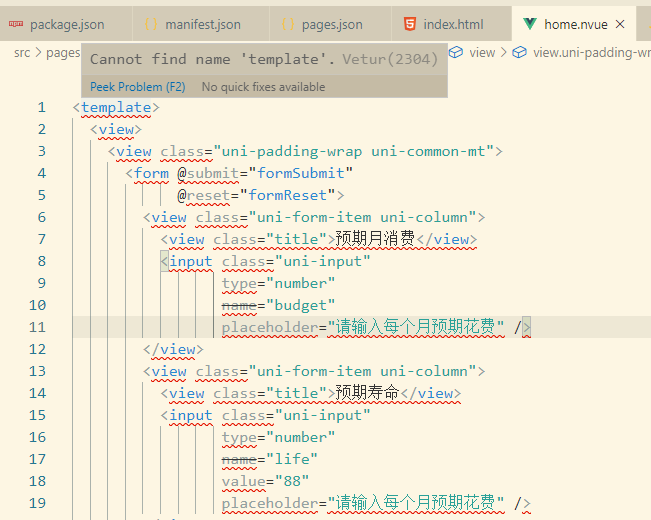651x520 pixels.
Task: Close the home.nvue tab
Action: tap(620, 24)
